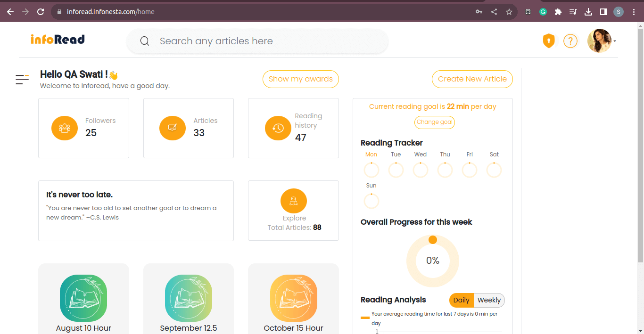Click the Create New Article button
Image resolution: width=644 pixels, height=334 pixels.
(472, 79)
